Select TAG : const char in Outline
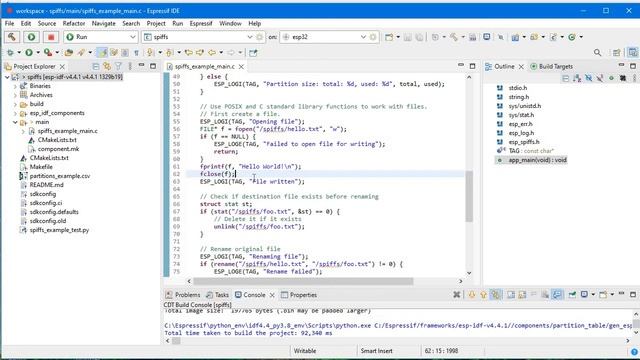The width and height of the screenshot is (640, 360). click(531, 151)
